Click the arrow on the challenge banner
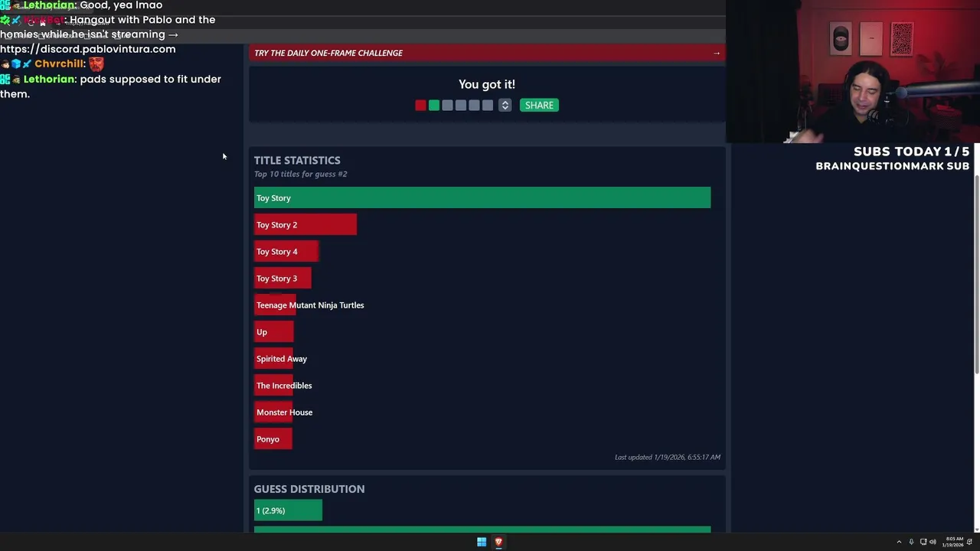This screenshot has height=551, width=980. 717,53
